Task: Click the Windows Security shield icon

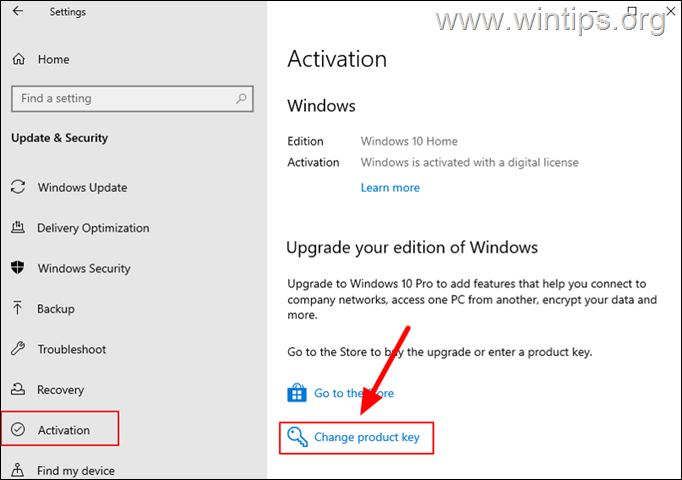Action: coord(18,267)
